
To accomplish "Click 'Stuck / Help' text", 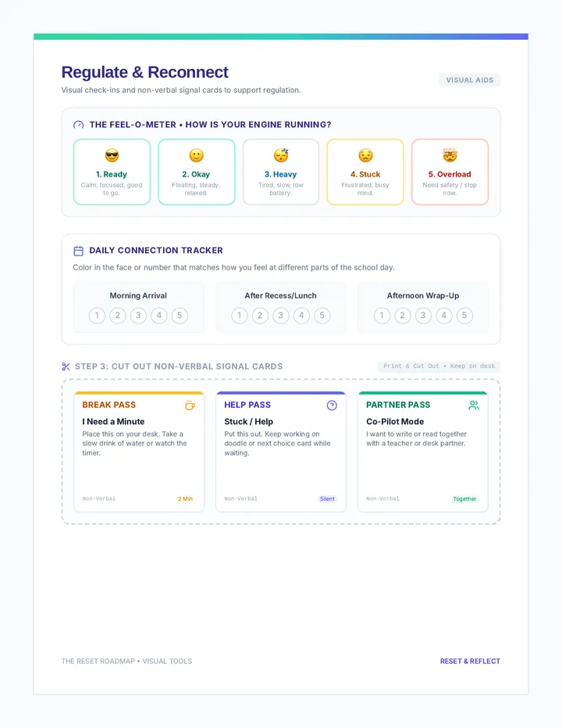I will point(249,422).
